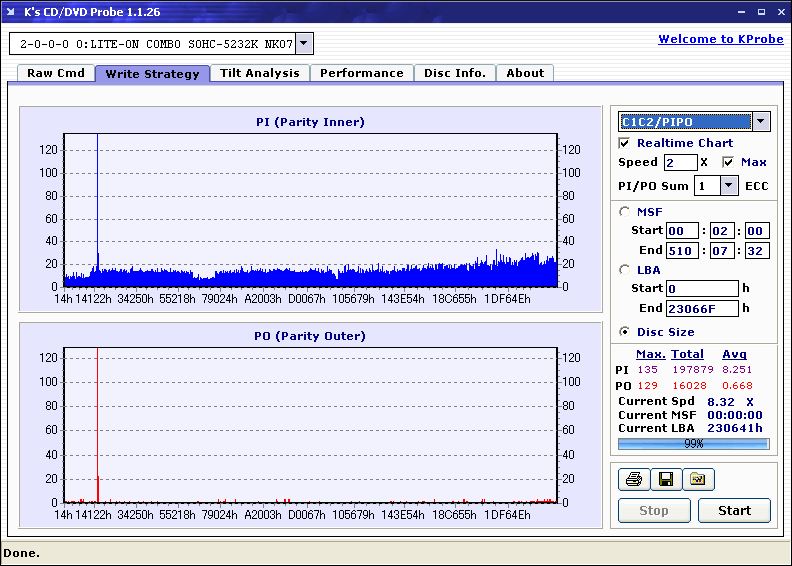This screenshot has width=792, height=566.
Task: Click the Speed input field
Action: (x=680, y=162)
